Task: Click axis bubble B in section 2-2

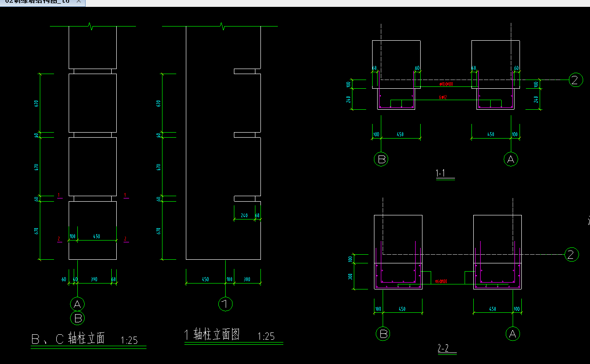Action: coord(383,334)
